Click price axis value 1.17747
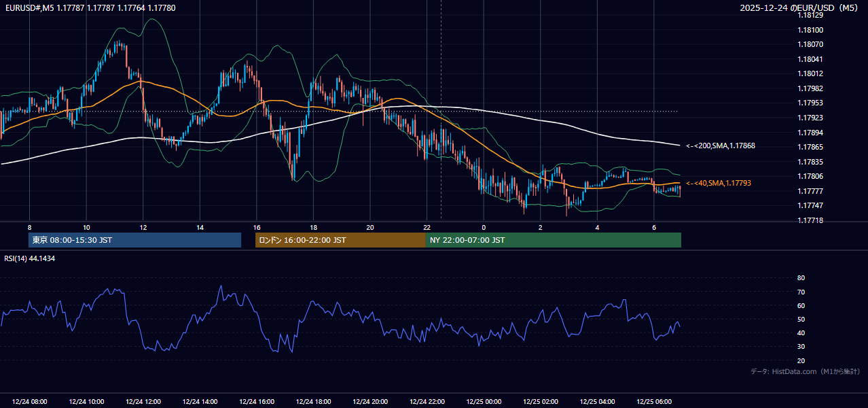 click(810, 205)
